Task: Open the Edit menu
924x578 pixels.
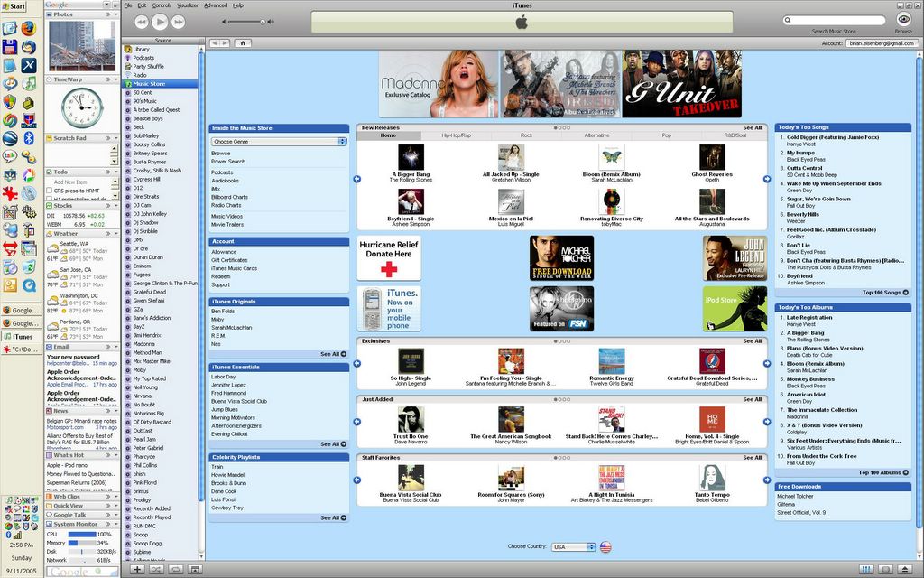Action: (142, 5)
